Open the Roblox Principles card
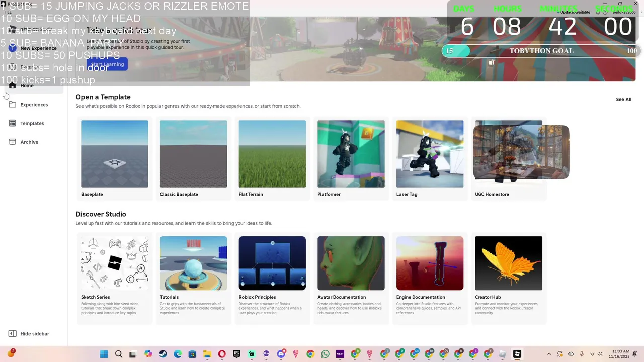644x362 pixels. [x=272, y=279]
